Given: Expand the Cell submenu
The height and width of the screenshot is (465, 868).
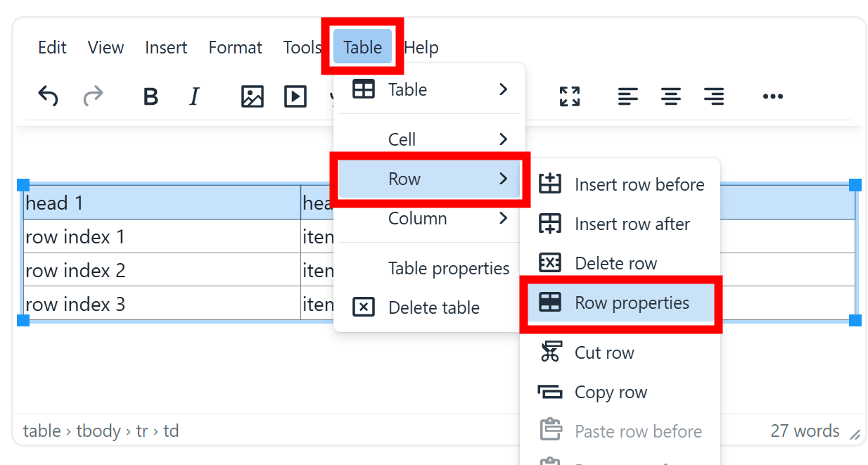Looking at the screenshot, I should (x=429, y=139).
